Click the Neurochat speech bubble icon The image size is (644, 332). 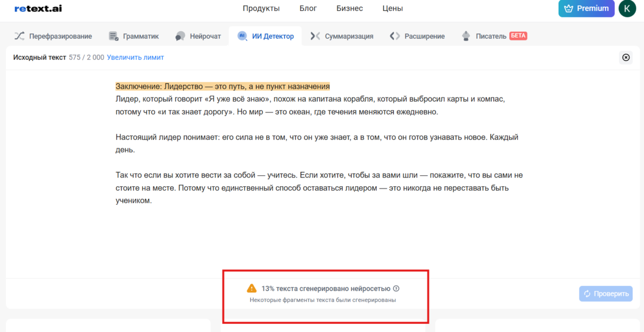180,36
